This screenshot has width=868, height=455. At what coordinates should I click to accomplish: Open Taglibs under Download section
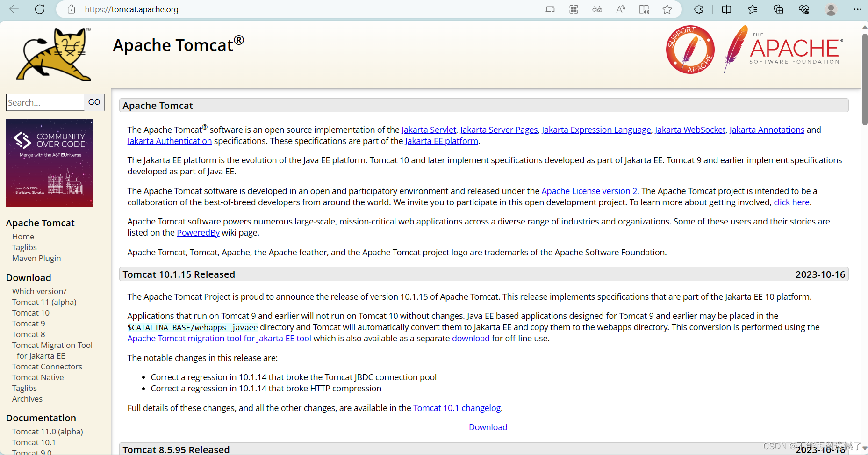[x=24, y=388]
